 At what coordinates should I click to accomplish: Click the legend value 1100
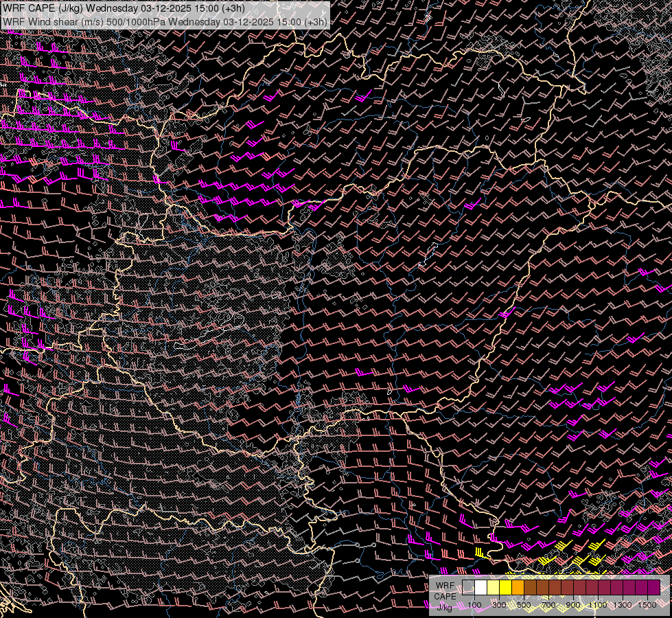pyautogui.click(x=598, y=605)
